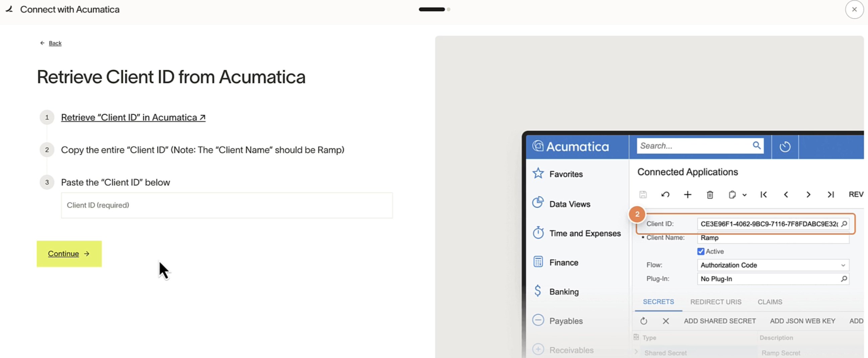This screenshot has height=358, width=868.
Task: Select the Finance calculator icon
Action: (x=538, y=262)
